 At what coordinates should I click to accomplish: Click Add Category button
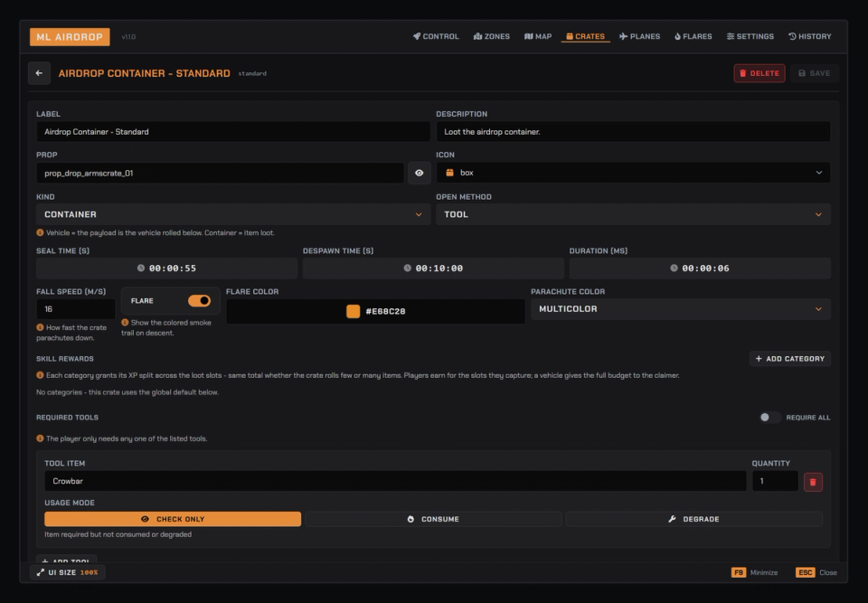pyautogui.click(x=790, y=359)
